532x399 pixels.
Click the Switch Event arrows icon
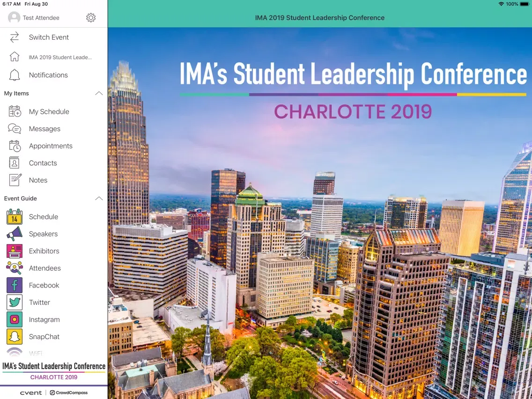click(14, 37)
